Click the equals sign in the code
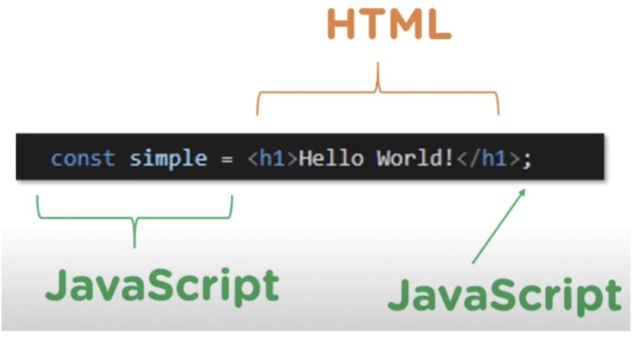644x341 pixels. (x=227, y=160)
